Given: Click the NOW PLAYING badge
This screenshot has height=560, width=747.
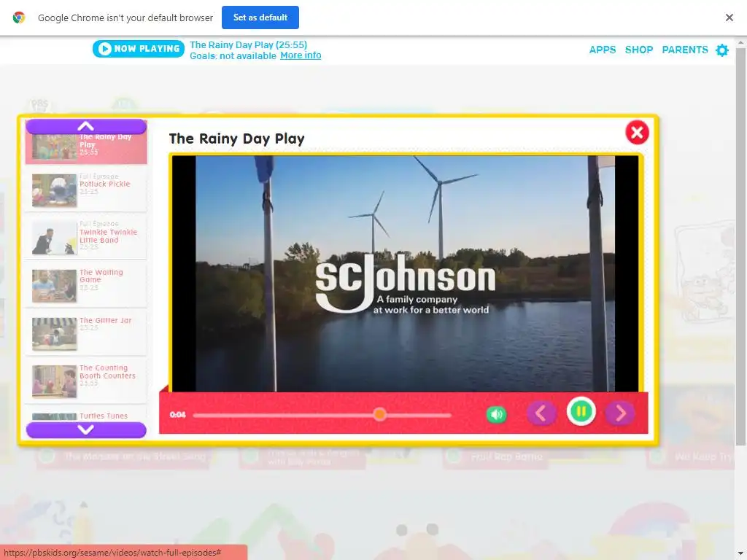Looking at the screenshot, I should [138, 49].
